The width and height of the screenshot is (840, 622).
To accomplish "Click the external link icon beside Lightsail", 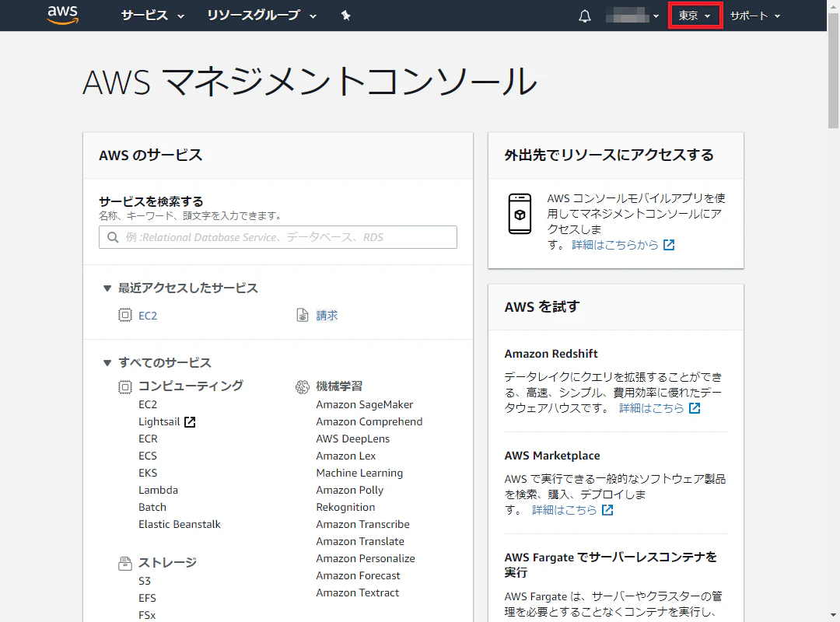I will (x=190, y=422).
